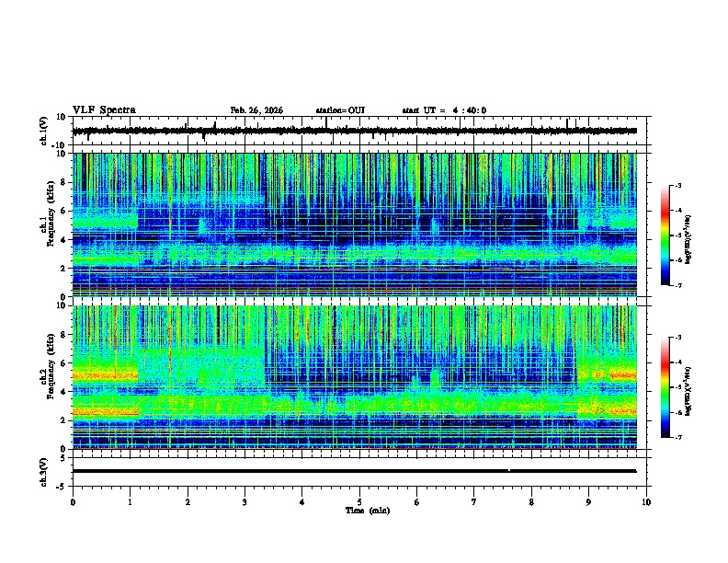
Task: Click the 'VLF Spectra' title text
Action: [x=104, y=110]
